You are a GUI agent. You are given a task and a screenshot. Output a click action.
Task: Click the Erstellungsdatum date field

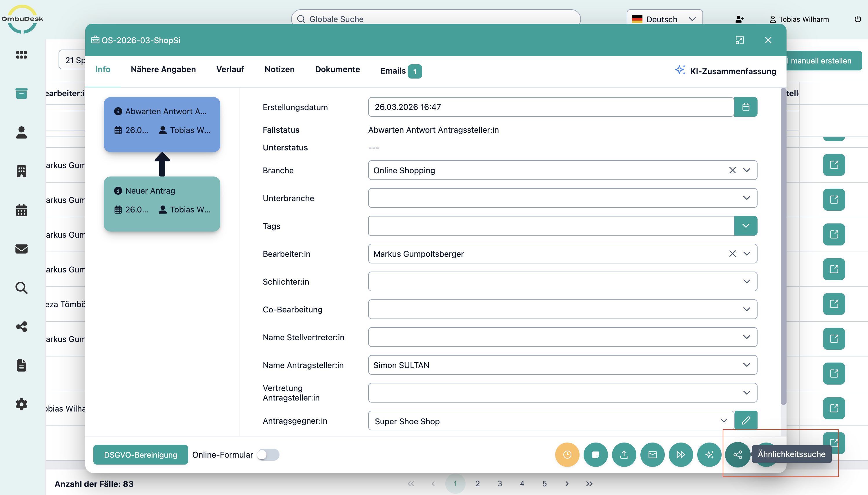click(551, 107)
